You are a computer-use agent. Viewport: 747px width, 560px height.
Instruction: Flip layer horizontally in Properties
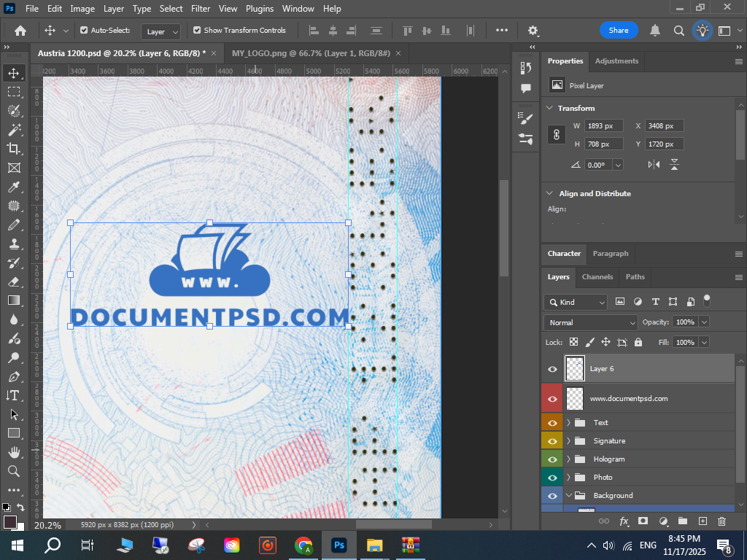[x=654, y=165]
